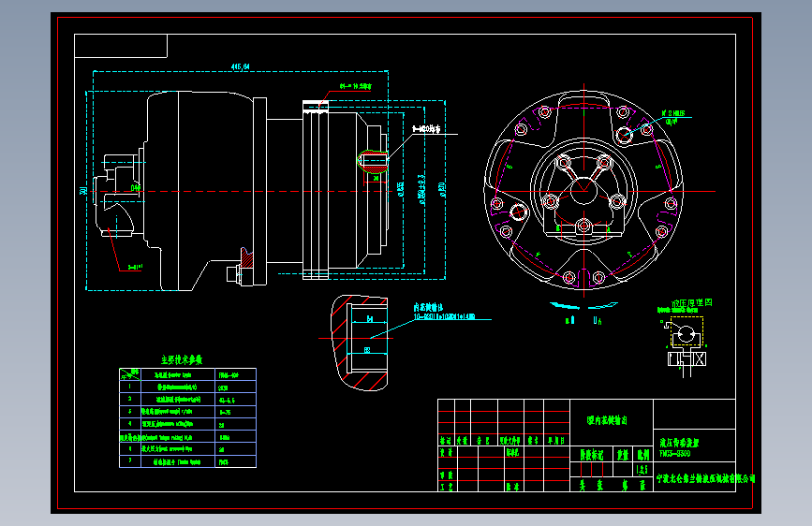Click the model number line in title block
This screenshot has width=812, height=526.
click(674, 454)
